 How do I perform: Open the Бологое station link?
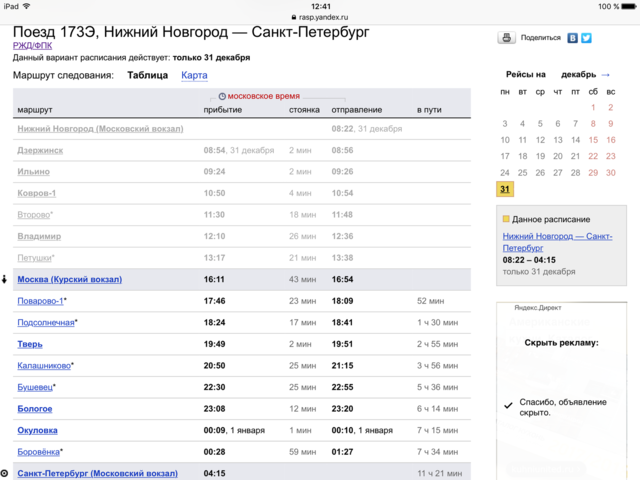[x=35, y=409]
